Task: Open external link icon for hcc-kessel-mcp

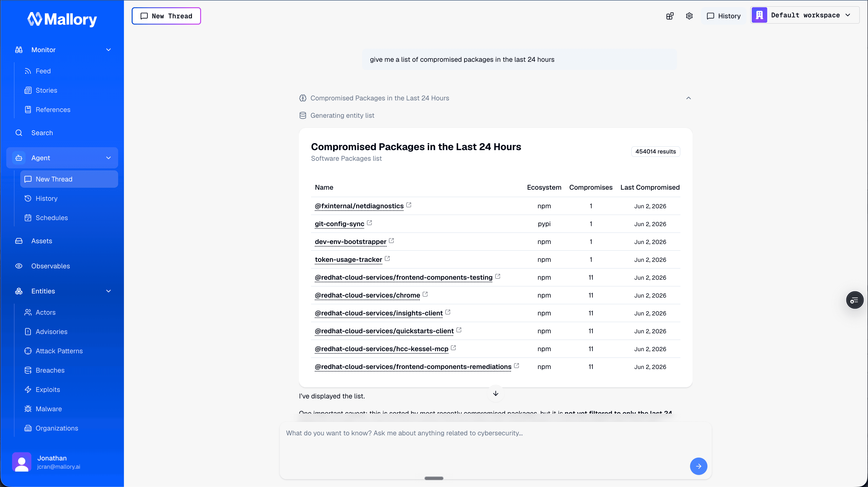Action: click(x=454, y=348)
